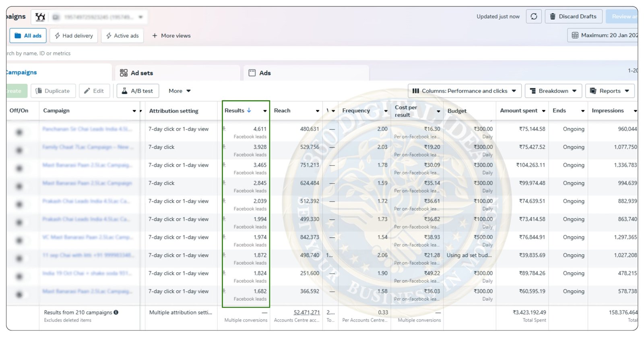The height and width of the screenshot is (337, 644).
Task: Switch to the Ad sets tab
Action: (137, 73)
